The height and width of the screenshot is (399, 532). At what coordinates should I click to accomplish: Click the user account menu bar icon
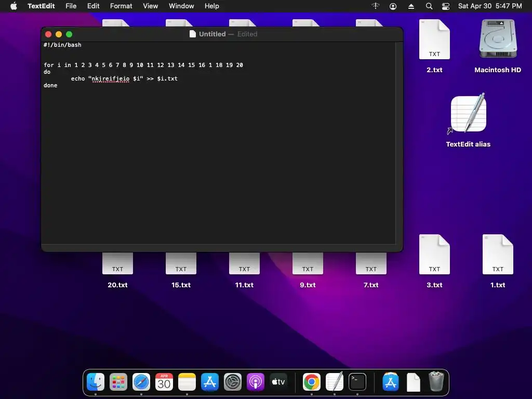[393, 6]
